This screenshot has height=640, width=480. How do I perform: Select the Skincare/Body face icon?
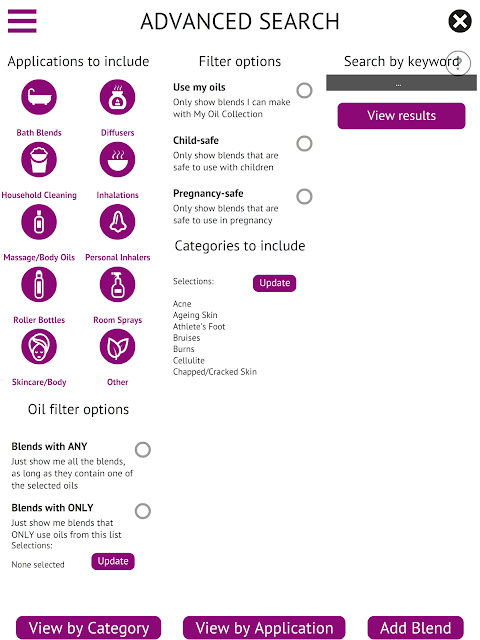(x=39, y=347)
